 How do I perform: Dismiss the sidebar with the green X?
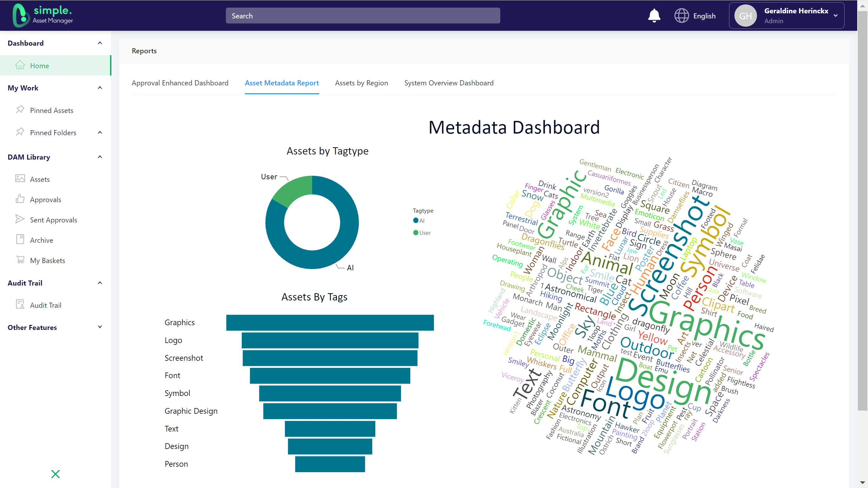click(55, 474)
